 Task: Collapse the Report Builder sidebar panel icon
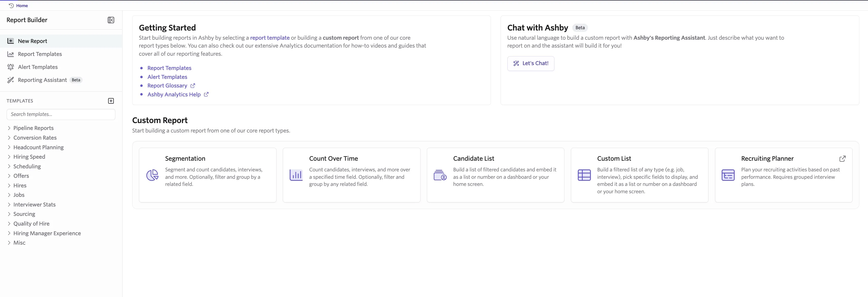111,20
